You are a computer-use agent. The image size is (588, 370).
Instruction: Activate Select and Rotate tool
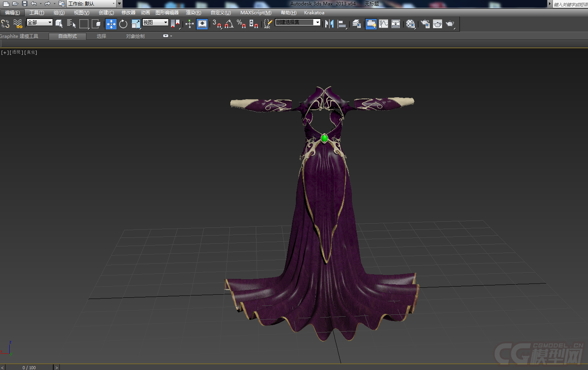123,24
